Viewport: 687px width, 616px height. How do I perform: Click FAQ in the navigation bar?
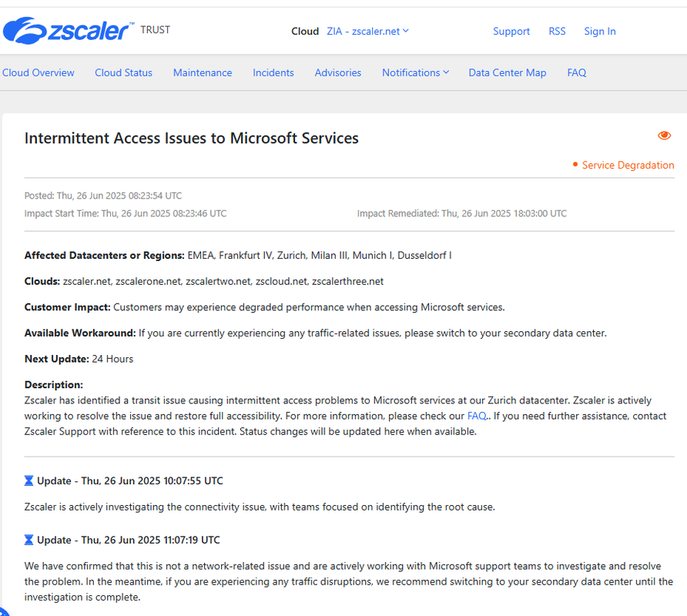pos(577,72)
